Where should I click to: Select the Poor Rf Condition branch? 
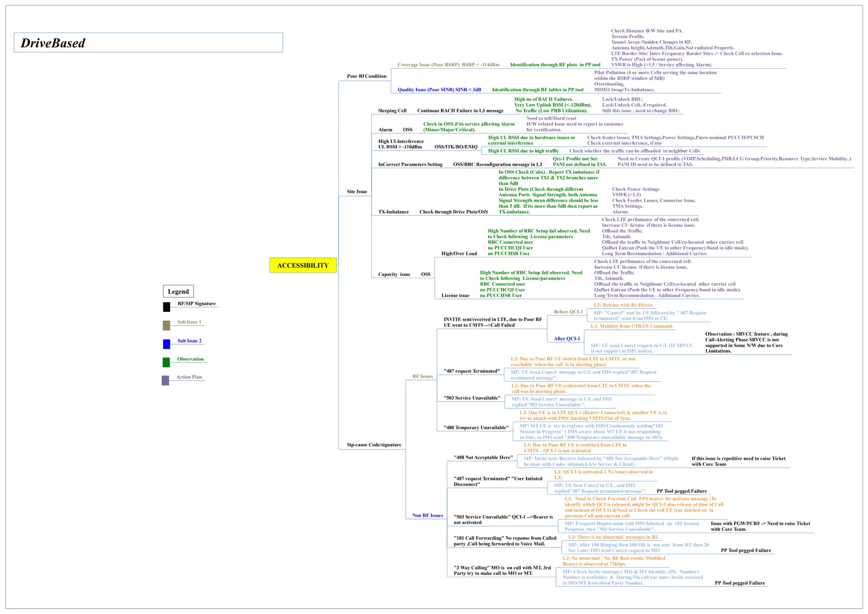366,76
